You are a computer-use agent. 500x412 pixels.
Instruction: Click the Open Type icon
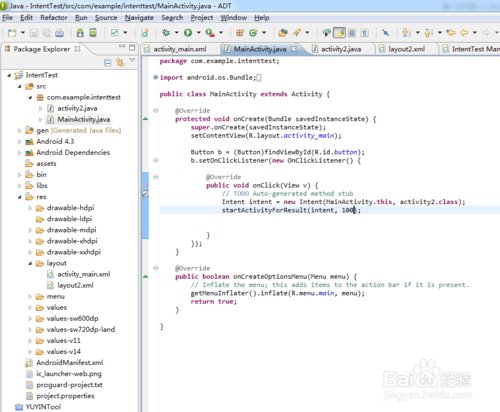[x=283, y=33]
